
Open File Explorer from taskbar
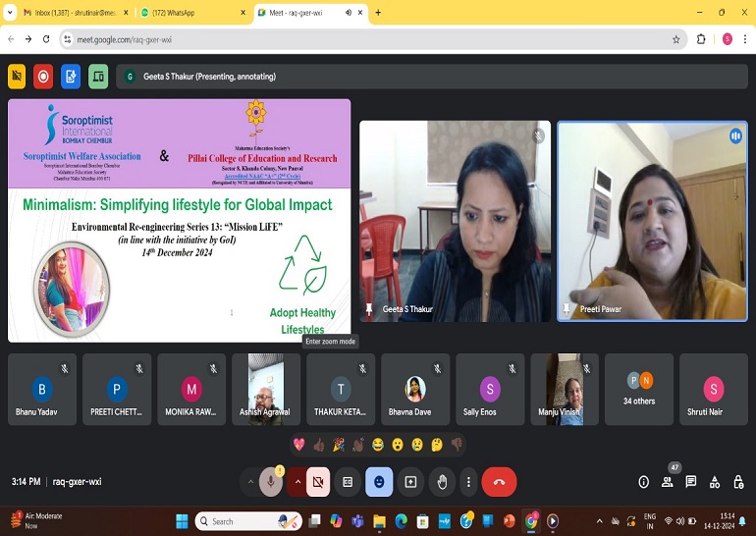379,521
